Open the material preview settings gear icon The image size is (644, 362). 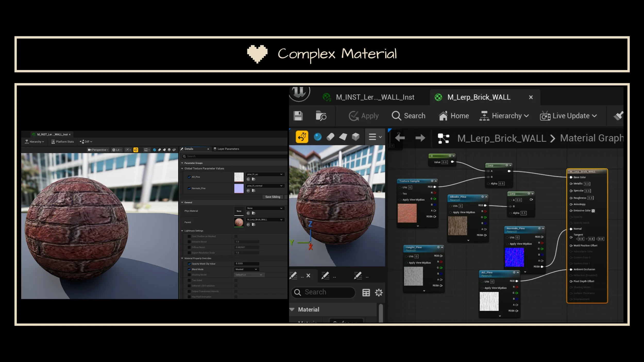tap(379, 292)
